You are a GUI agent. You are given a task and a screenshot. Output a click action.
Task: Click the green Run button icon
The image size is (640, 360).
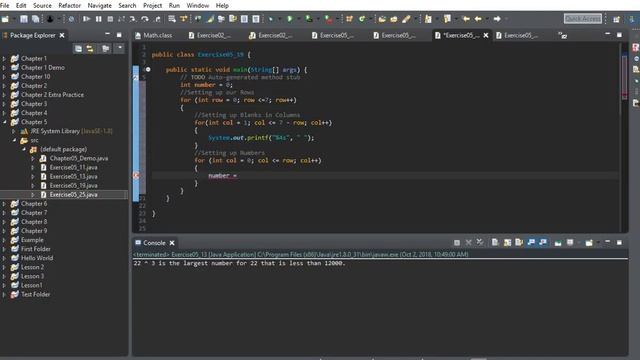click(290, 19)
